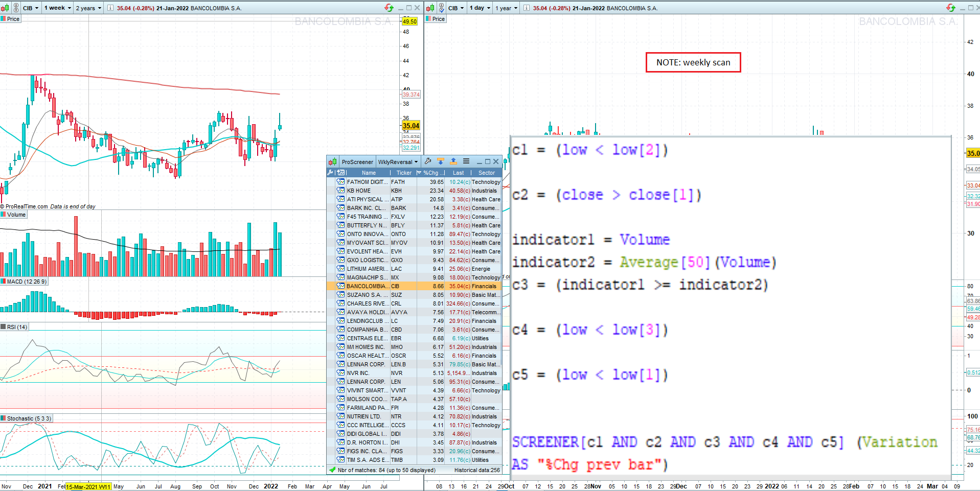This screenshot has width=980, height=491.
Task: Click the ProScreener export up-arrow icon
Action: click(453, 161)
